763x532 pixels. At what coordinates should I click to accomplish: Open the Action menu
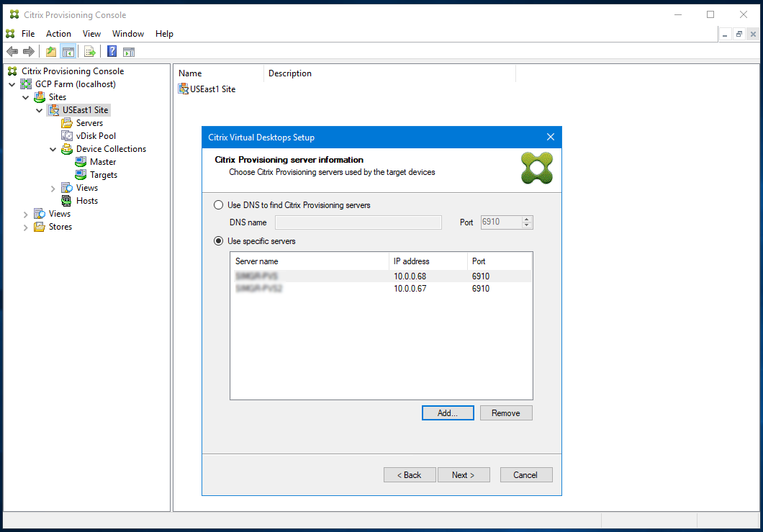tap(58, 33)
